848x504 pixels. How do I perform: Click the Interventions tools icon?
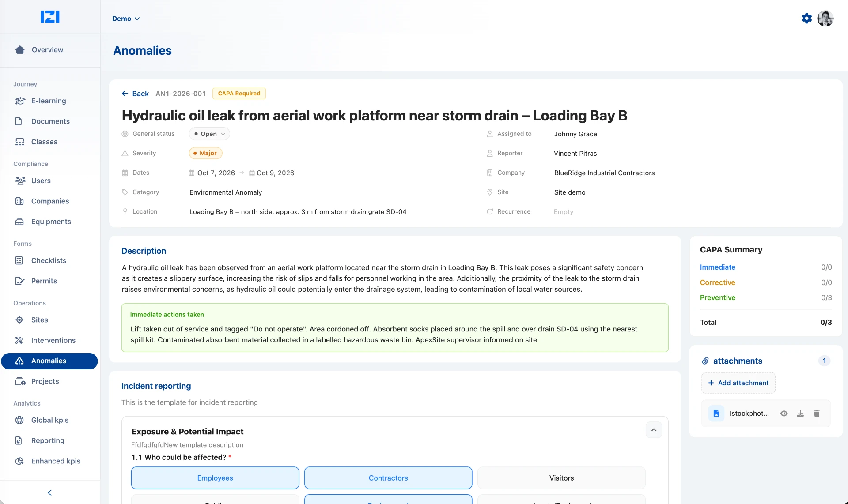pos(19,340)
